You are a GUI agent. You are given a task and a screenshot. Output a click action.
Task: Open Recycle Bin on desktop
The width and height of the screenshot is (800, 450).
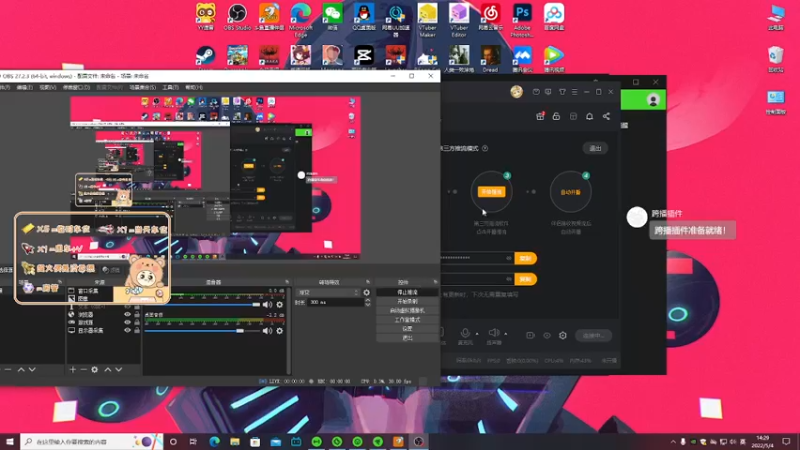(776, 59)
